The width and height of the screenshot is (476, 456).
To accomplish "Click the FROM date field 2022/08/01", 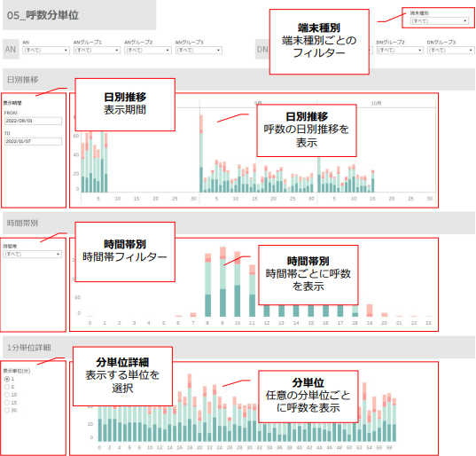I will [x=33, y=121].
